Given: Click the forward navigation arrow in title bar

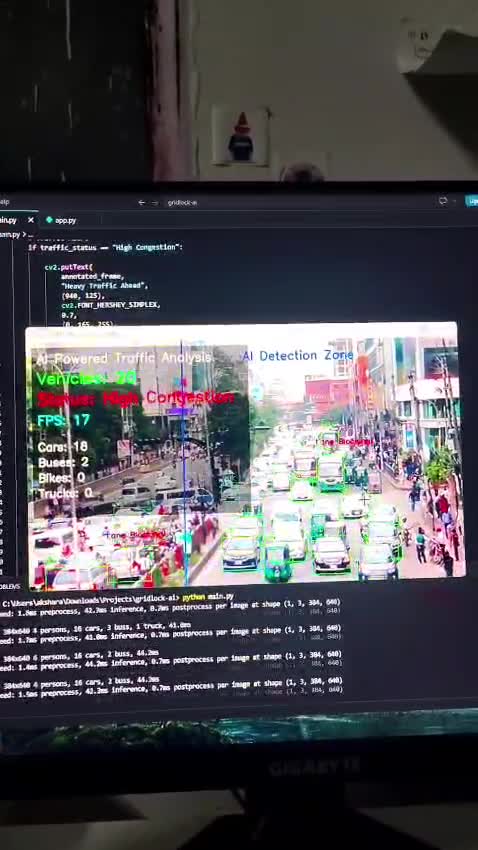Looking at the screenshot, I should (155, 202).
